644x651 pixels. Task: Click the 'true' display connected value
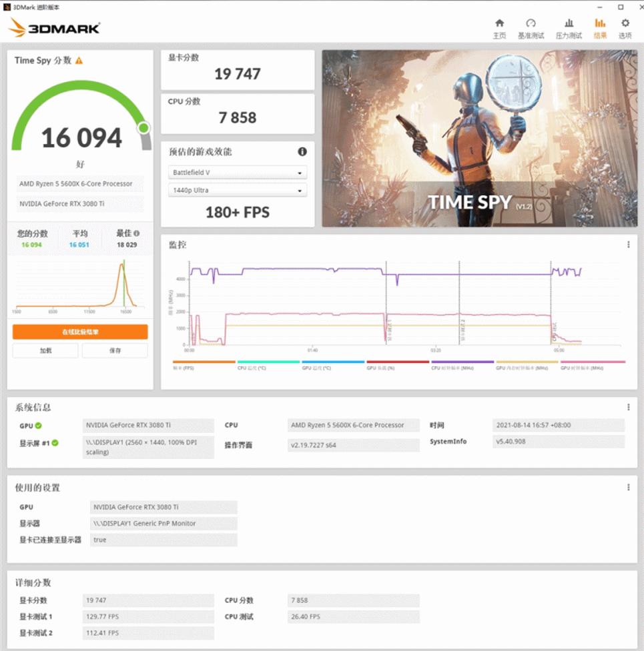pos(164,540)
